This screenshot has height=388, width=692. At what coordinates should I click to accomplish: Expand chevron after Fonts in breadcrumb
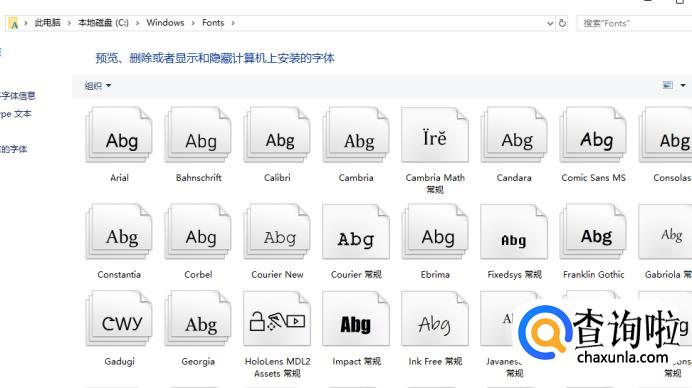(233, 23)
